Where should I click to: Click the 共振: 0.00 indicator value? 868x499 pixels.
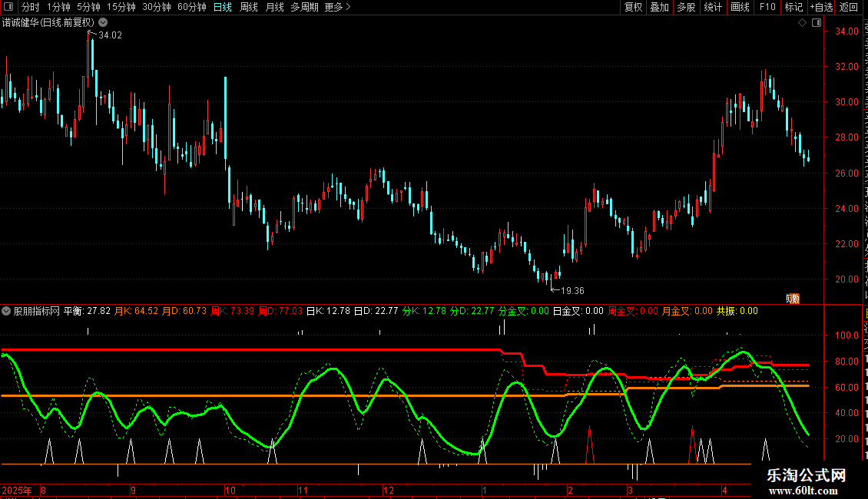click(737, 311)
